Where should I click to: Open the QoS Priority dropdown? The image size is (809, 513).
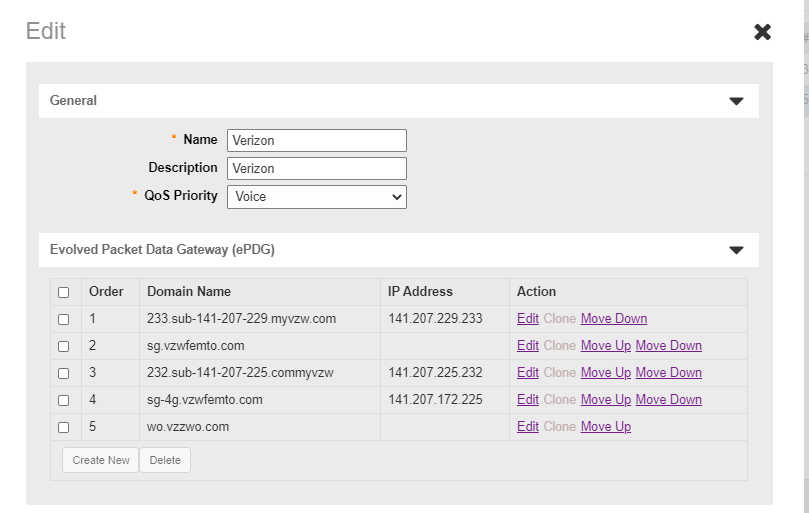(316, 197)
